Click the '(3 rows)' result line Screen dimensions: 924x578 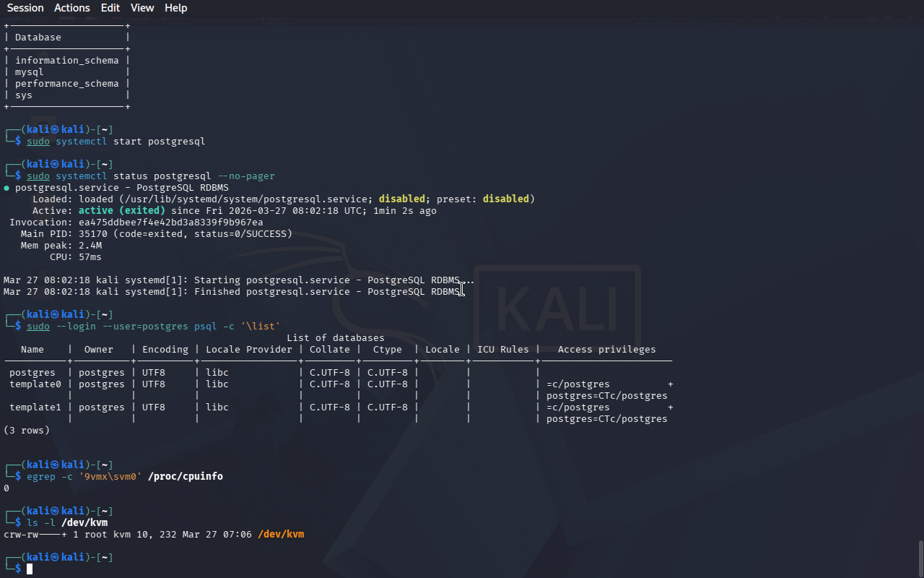tap(27, 431)
